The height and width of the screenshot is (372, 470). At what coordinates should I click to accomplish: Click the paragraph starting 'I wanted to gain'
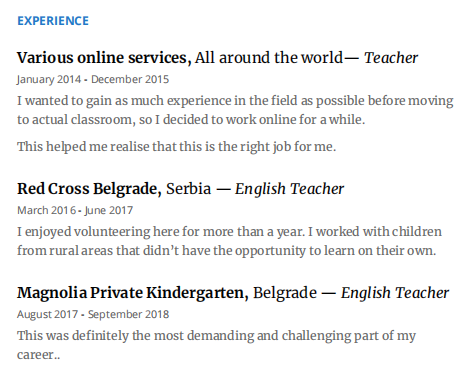(x=235, y=110)
